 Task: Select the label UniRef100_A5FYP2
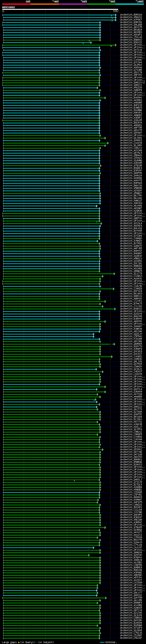131,75
